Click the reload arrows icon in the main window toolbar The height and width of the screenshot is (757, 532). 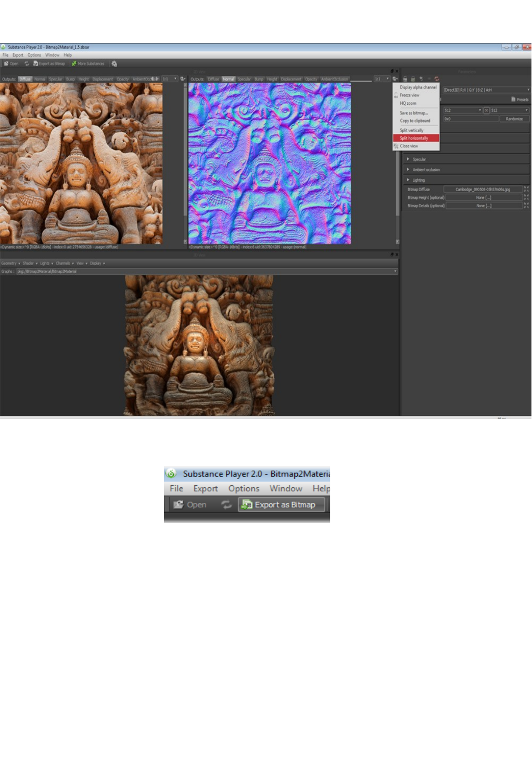pyautogui.click(x=27, y=64)
